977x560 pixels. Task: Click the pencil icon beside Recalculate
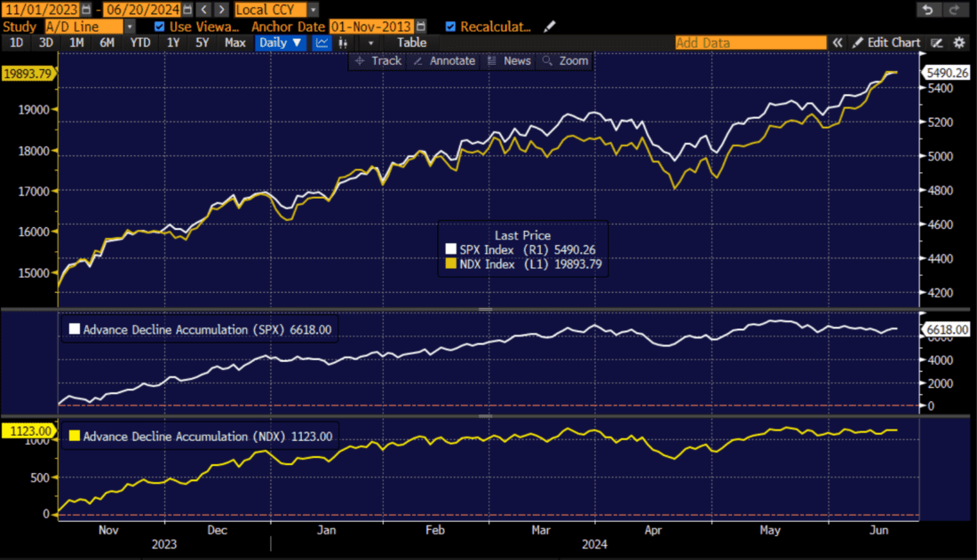point(548,26)
